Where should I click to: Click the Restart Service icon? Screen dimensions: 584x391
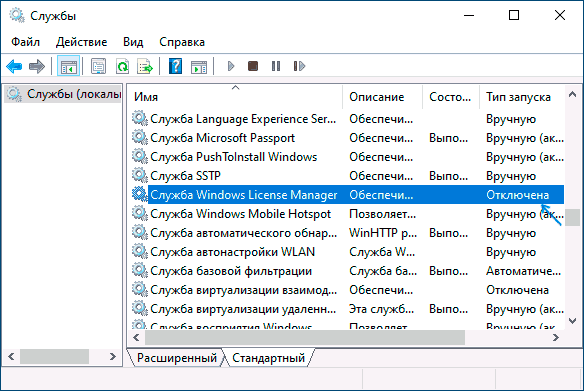click(x=299, y=66)
